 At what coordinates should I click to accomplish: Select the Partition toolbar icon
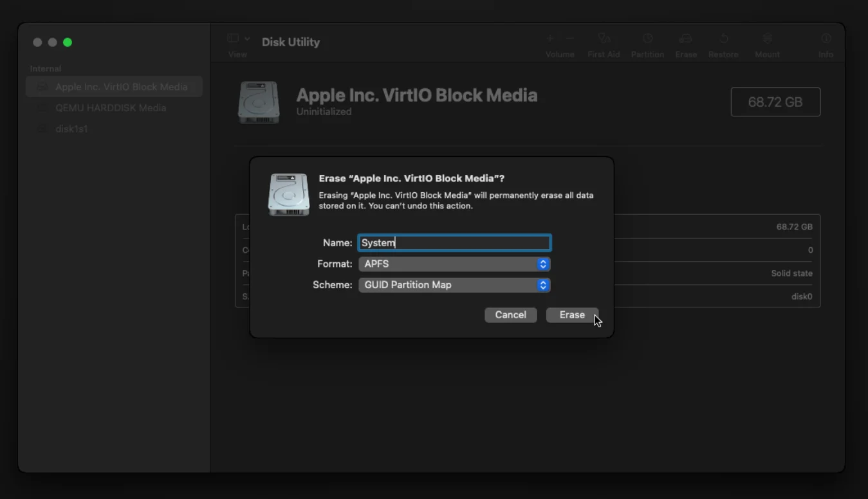pyautogui.click(x=647, y=39)
